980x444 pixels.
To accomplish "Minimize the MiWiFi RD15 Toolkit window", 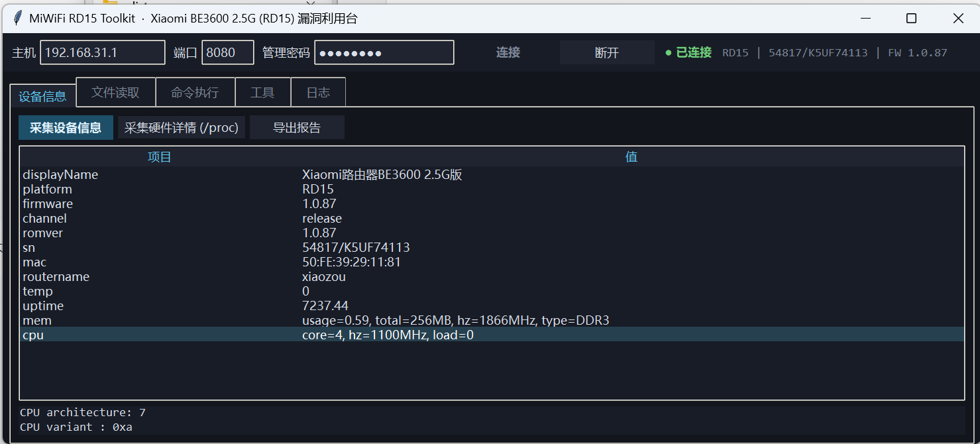I will (x=865, y=19).
